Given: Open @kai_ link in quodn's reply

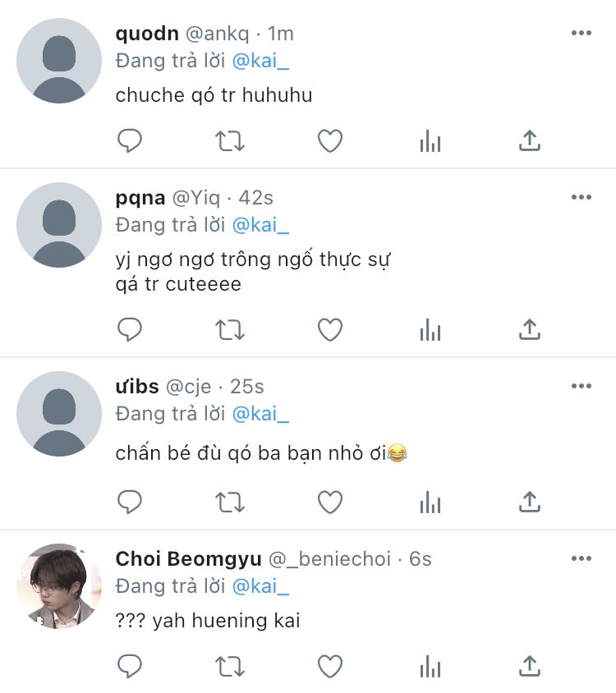Looking at the screenshot, I should tap(261, 62).
